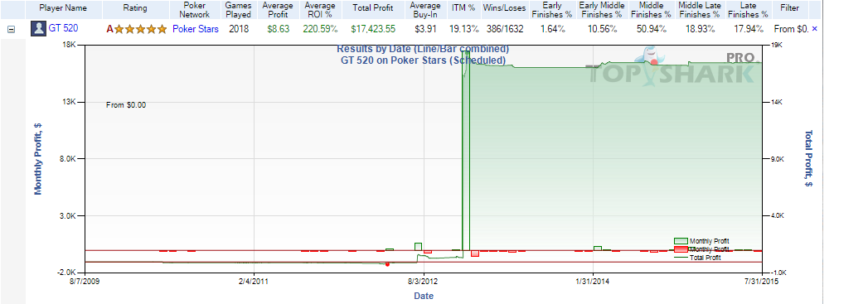Image resolution: width=868 pixels, height=304 pixels.
Task: Select the 19.13% ITM value
Action: pyautogui.click(x=463, y=29)
